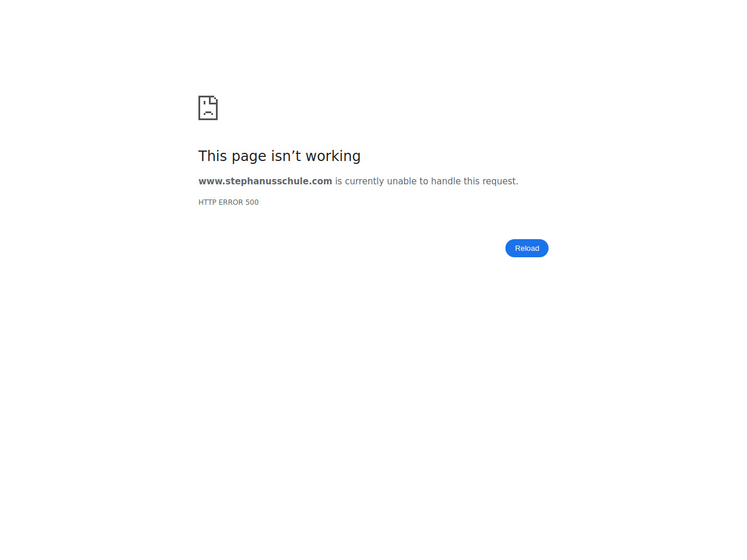Select the "This page isn't working" heading
747x560 pixels.
[280, 156]
